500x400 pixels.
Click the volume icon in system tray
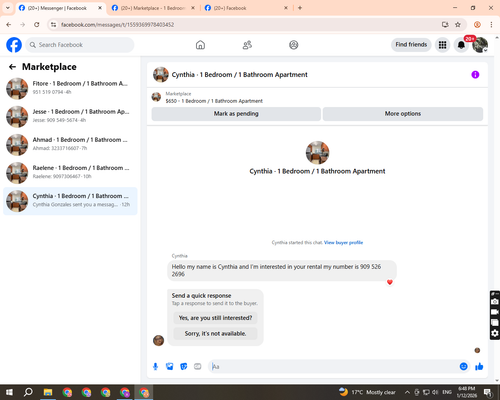(435, 392)
